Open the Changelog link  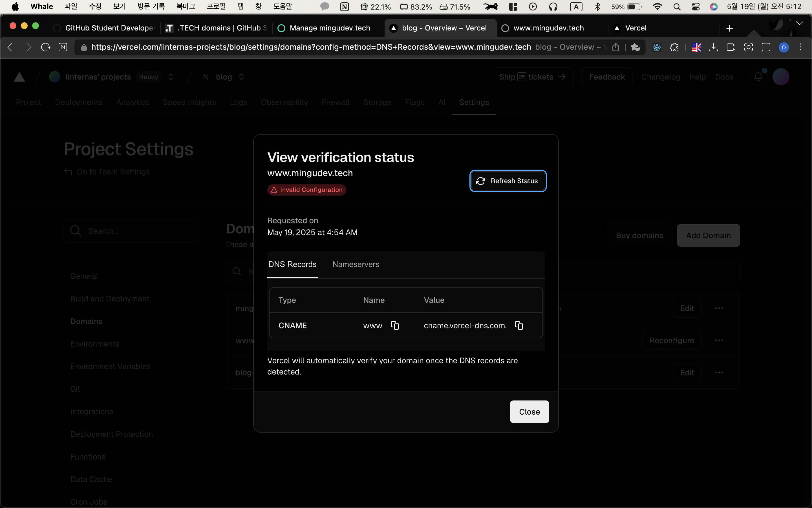[x=660, y=77]
